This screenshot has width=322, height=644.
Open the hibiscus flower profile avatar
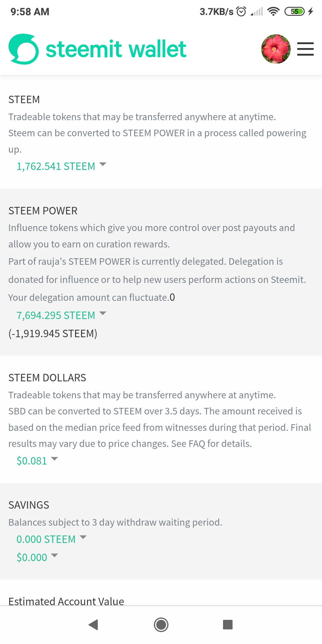(x=276, y=49)
